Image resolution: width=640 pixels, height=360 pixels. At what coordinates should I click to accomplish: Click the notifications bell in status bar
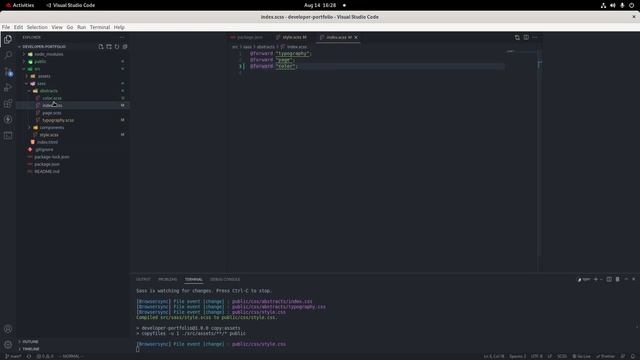click(633, 356)
